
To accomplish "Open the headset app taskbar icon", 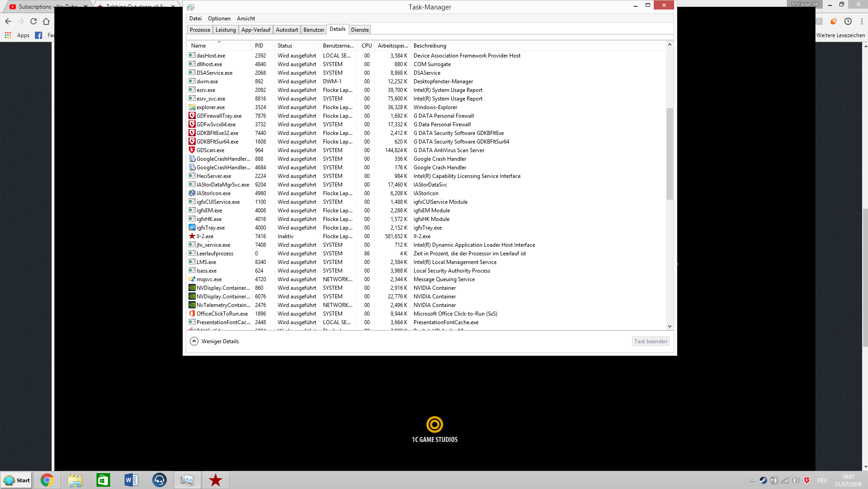I will click(x=159, y=480).
